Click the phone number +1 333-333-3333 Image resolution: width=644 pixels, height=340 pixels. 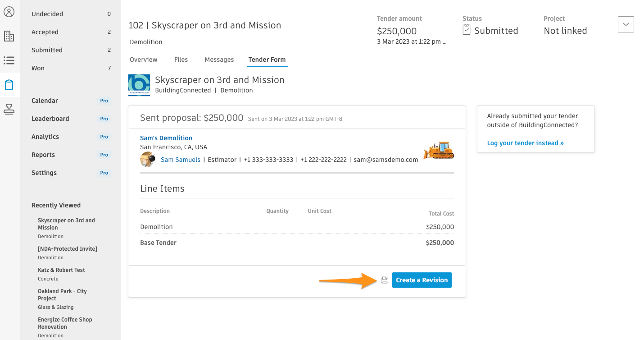(268, 160)
